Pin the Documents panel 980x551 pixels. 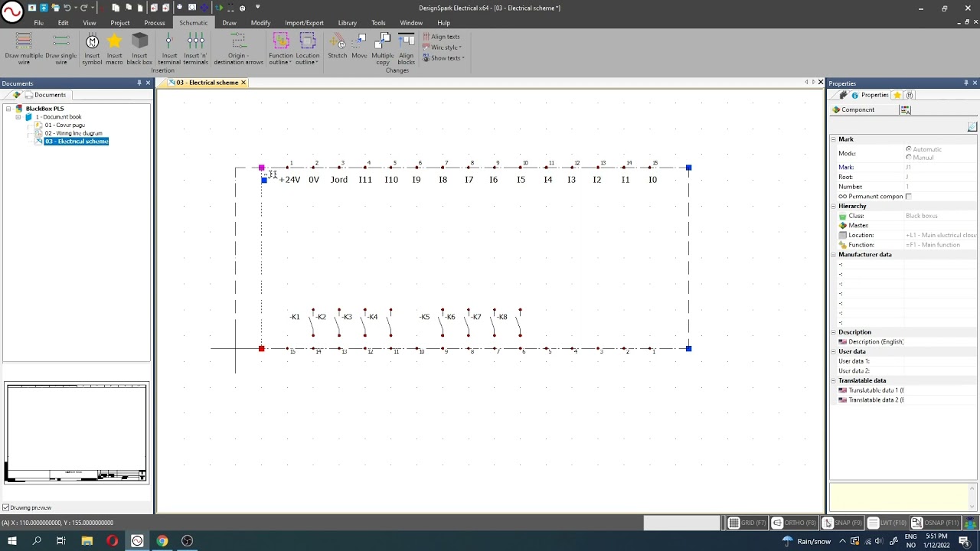(x=139, y=83)
